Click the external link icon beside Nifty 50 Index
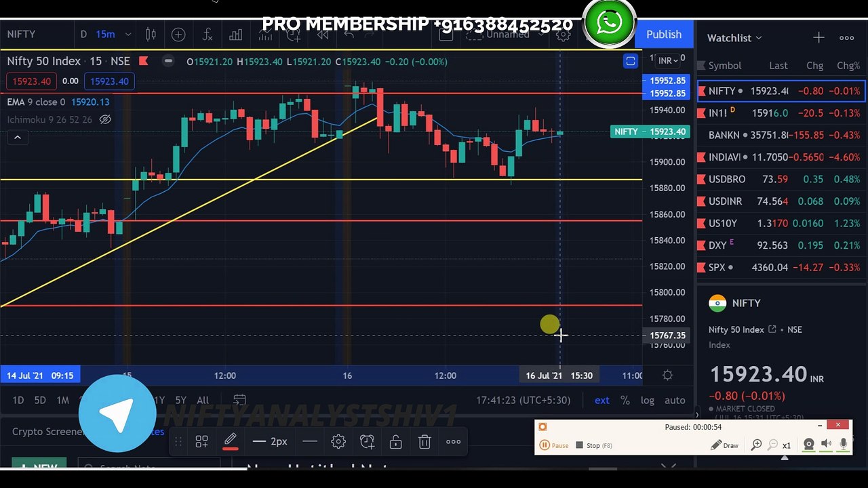This screenshot has width=868, height=488. (x=772, y=329)
